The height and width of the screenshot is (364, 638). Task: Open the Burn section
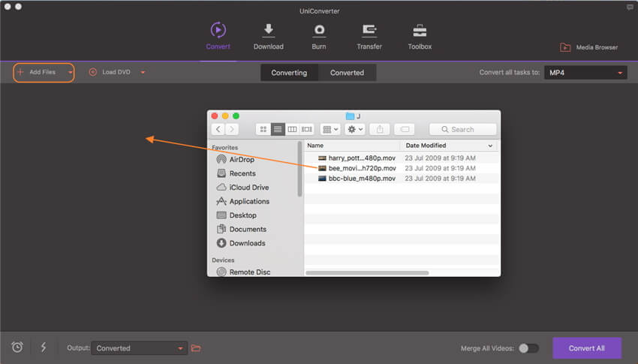pyautogui.click(x=319, y=36)
